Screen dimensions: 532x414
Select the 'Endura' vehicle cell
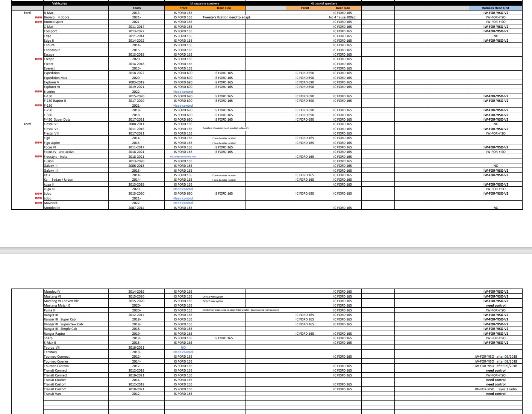click(76, 45)
